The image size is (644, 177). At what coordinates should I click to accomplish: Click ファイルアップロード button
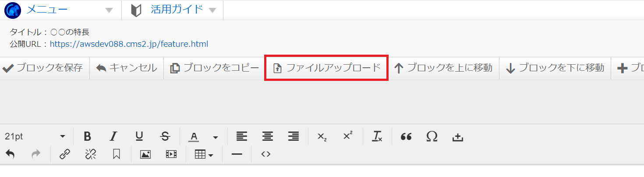326,68
